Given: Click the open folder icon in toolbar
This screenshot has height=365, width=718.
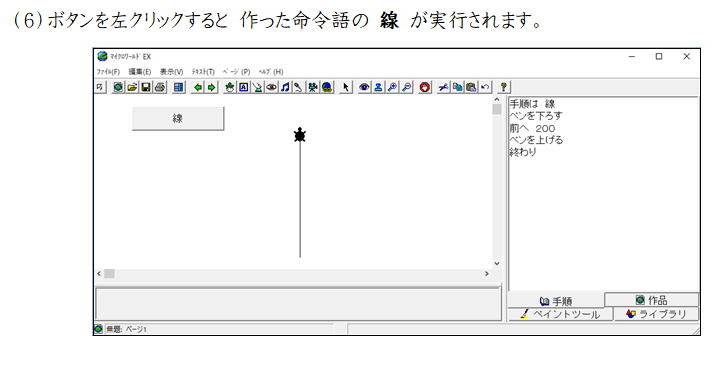Looking at the screenshot, I should coord(132,87).
